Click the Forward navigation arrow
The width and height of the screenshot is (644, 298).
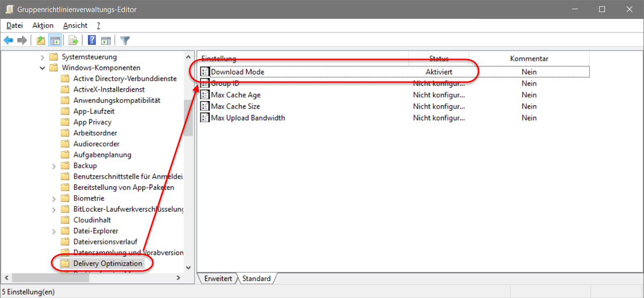coord(22,40)
